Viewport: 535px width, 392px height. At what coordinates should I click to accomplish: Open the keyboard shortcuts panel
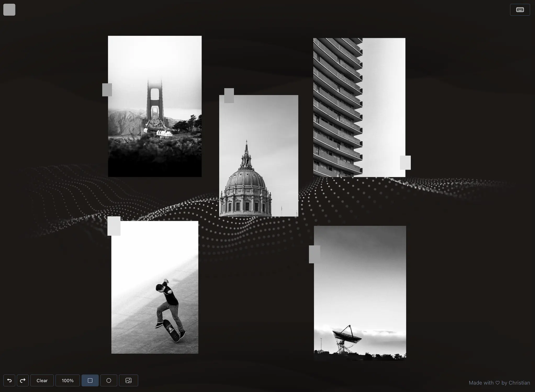pyautogui.click(x=520, y=10)
